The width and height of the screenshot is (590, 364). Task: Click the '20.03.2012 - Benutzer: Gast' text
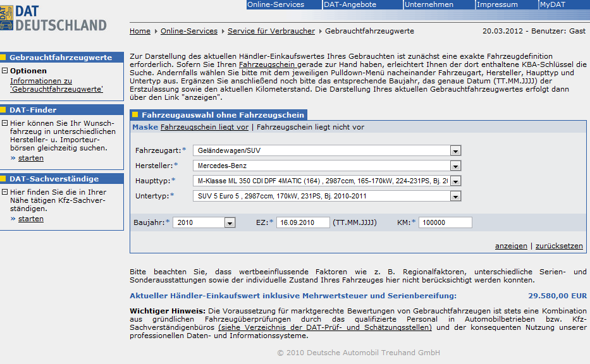pos(534,31)
